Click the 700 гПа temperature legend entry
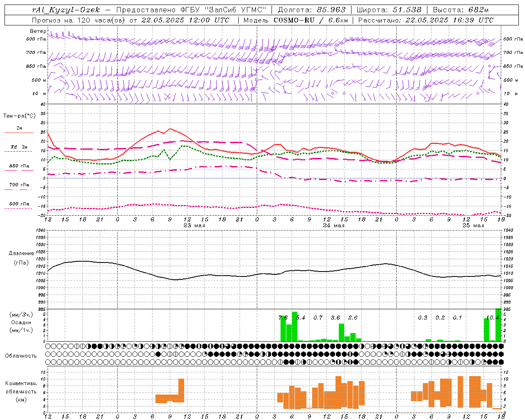The image size is (525, 420). coord(19,185)
